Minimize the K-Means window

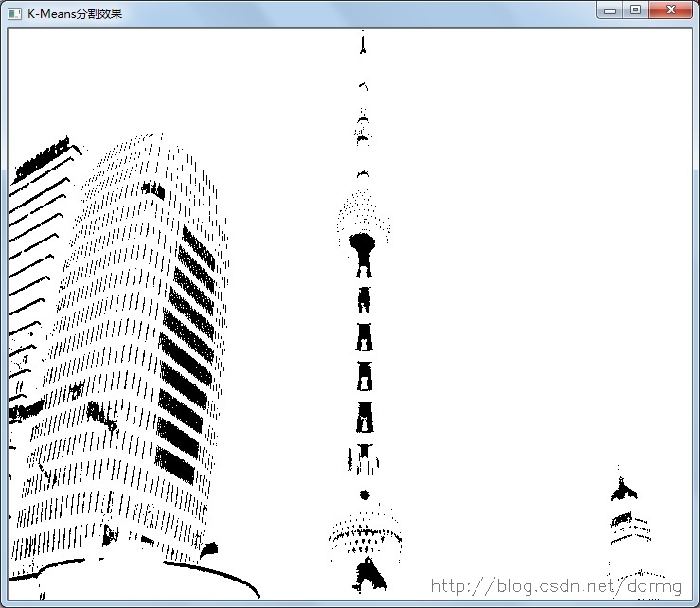click(x=610, y=9)
